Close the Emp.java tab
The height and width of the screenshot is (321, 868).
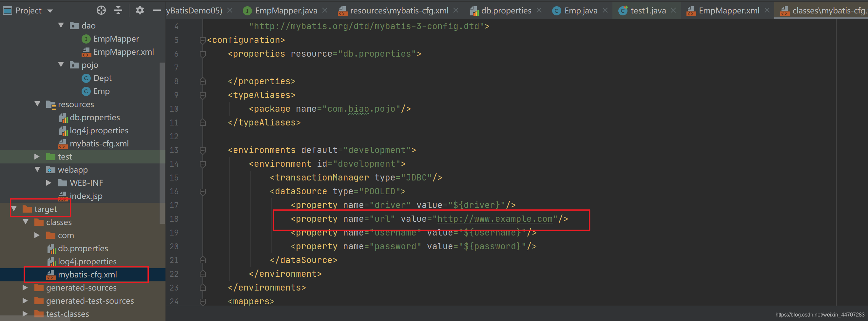coord(605,10)
